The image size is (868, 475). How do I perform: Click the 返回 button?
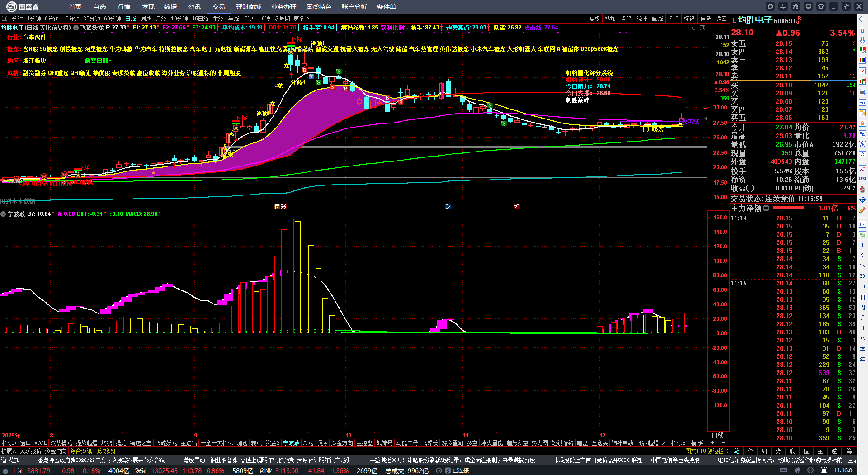click(722, 19)
